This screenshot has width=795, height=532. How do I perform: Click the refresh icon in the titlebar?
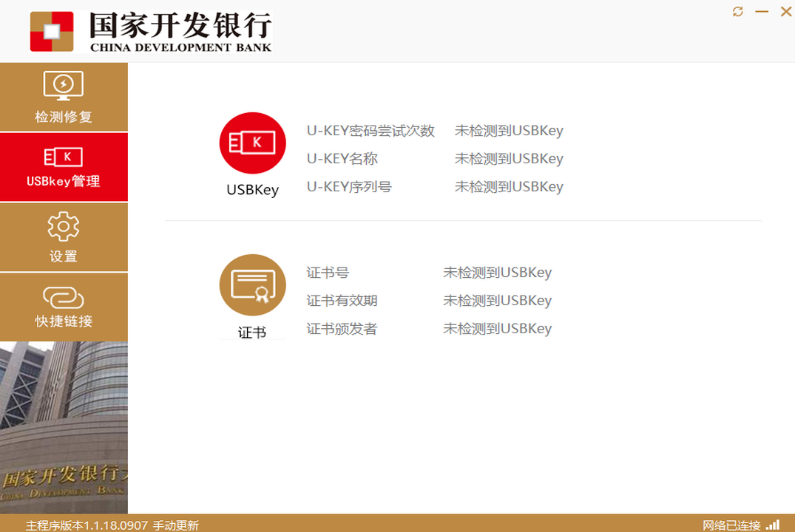click(737, 12)
